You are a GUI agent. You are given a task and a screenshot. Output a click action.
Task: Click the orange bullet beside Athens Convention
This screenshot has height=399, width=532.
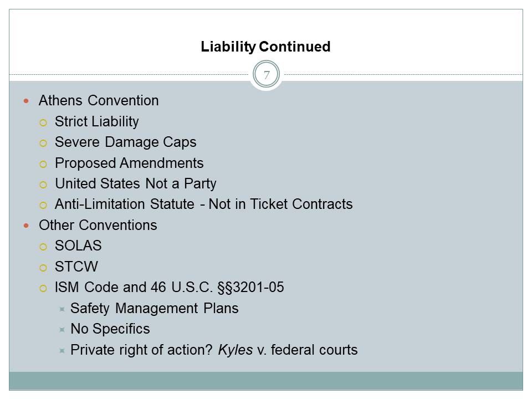point(27,101)
